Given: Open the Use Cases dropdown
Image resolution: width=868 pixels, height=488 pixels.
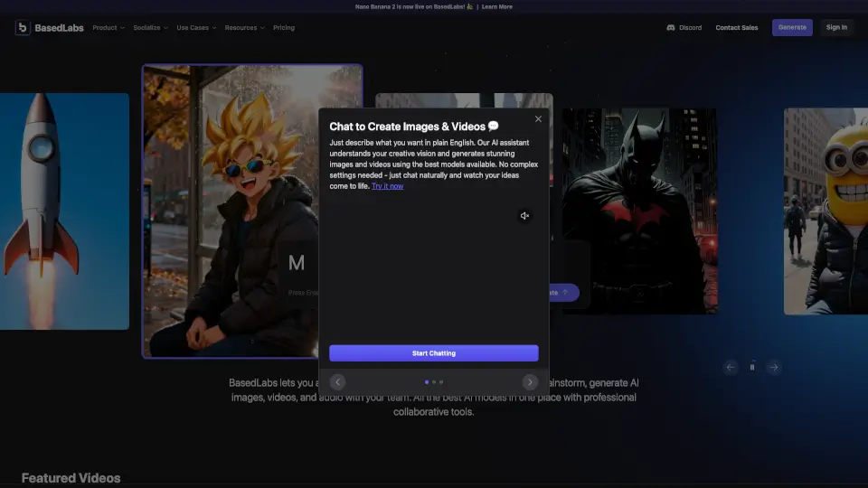Looking at the screenshot, I should point(196,28).
